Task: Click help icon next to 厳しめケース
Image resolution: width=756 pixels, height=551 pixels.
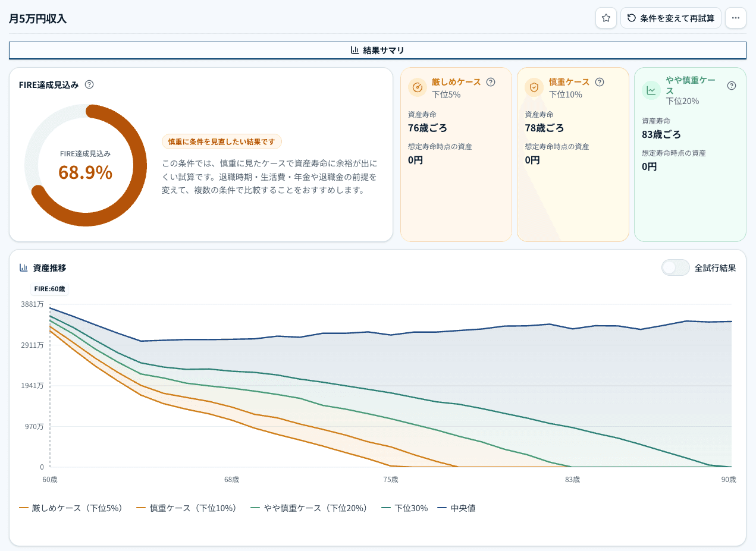Action: click(x=491, y=82)
